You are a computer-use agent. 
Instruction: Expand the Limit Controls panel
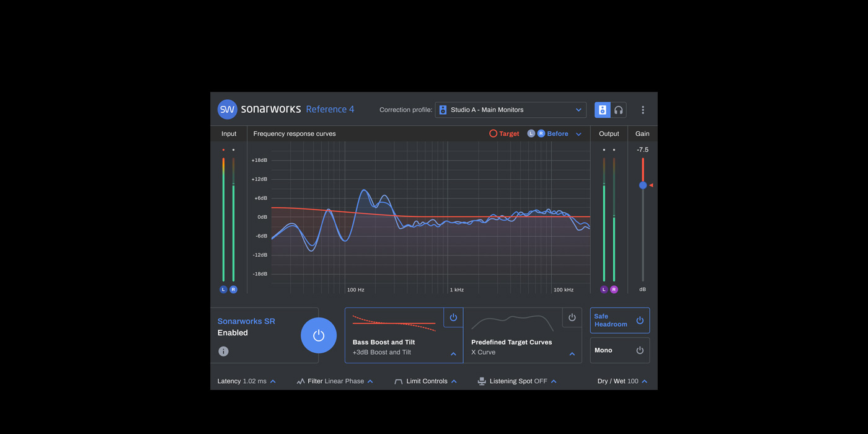pyautogui.click(x=454, y=381)
